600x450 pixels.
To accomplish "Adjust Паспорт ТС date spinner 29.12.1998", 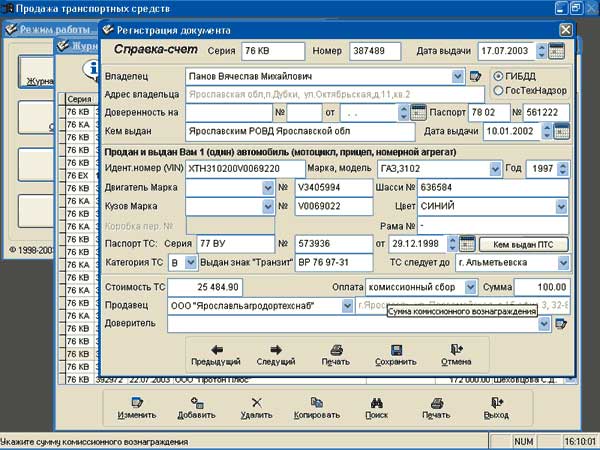I will coord(453,244).
